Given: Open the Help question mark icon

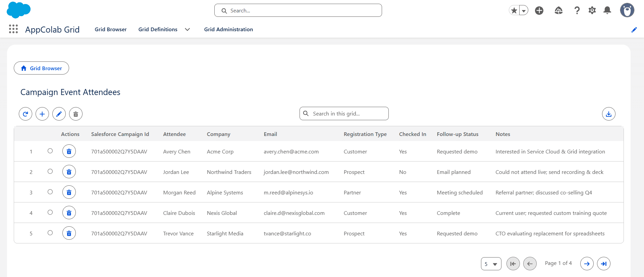Looking at the screenshot, I should (x=577, y=10).
